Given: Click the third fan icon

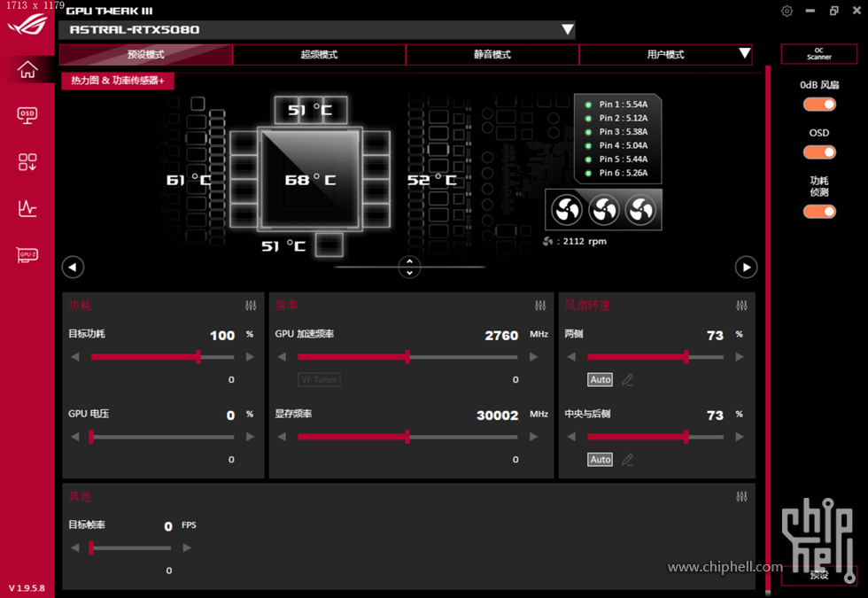Looking at the screenshot, I should (640, 211).
